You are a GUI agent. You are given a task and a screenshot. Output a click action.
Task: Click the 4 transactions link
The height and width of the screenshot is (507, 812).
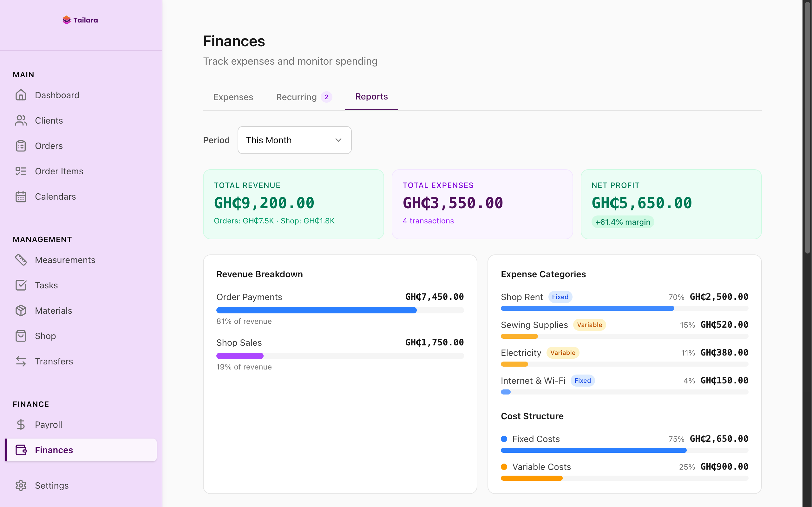coord(428,221)
